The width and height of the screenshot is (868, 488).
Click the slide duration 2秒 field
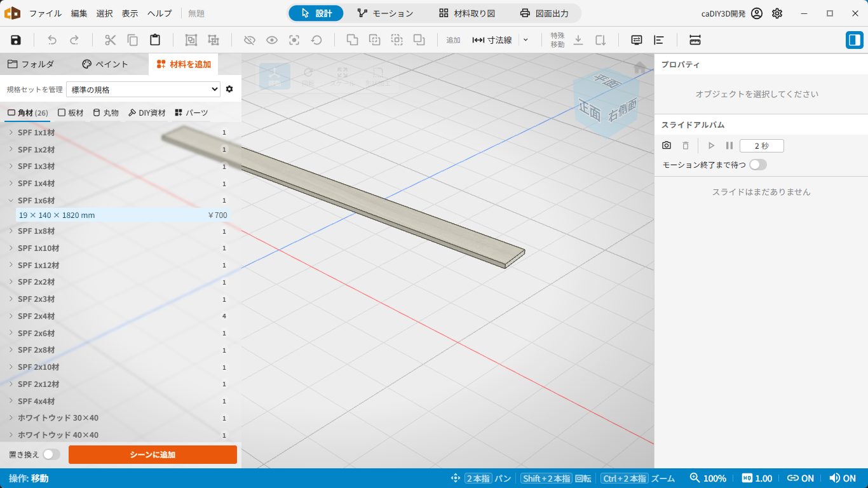coord(762,146)
